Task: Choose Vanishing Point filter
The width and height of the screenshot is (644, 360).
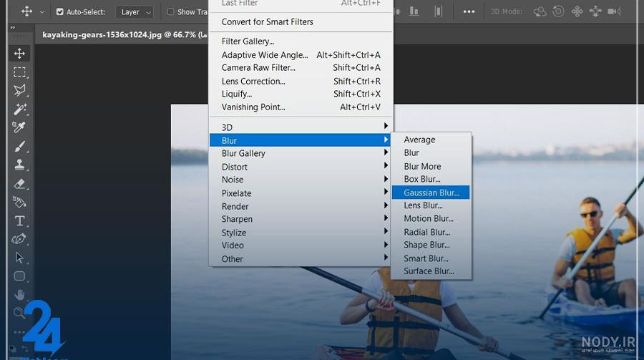Action: pyautogui.click(x=301, y=107)
